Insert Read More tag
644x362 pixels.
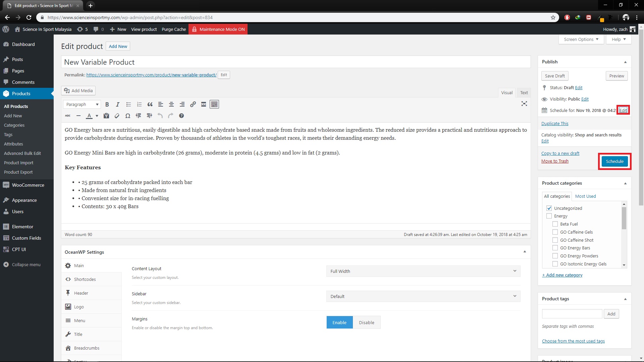204,105
